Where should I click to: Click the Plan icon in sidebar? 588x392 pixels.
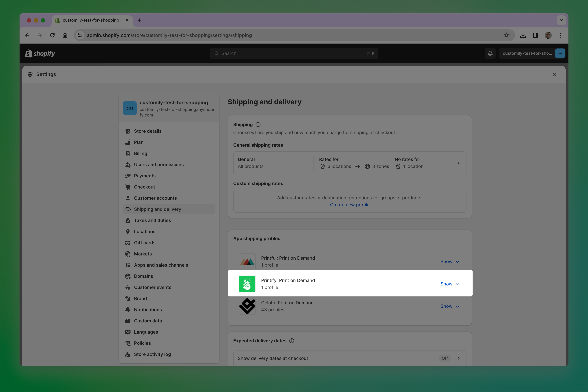[128, 142]
